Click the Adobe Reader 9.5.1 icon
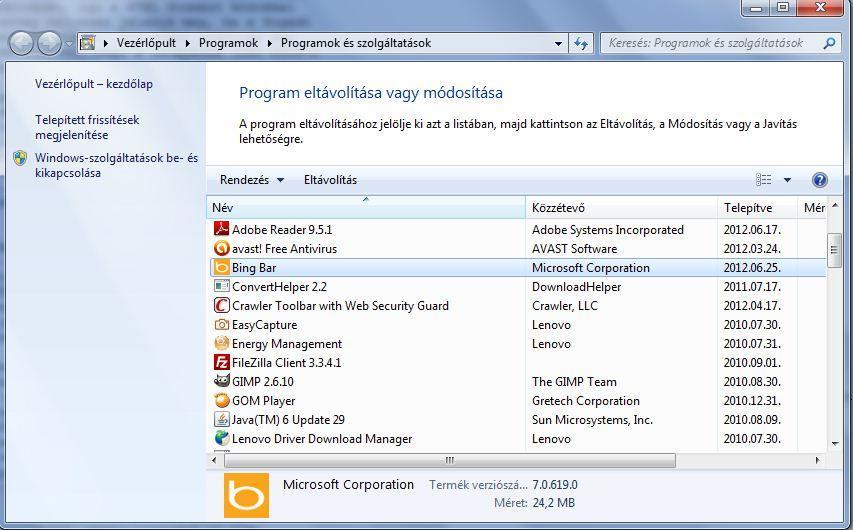The height and width of the screenshot is (530, 853). pos(221,229)
